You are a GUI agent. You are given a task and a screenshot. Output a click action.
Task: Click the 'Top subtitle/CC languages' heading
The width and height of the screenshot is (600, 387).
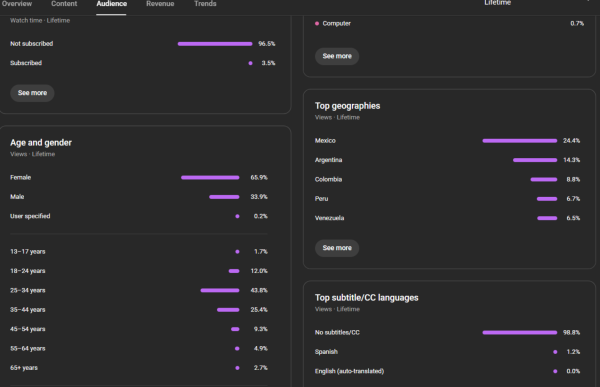pos(367,298)
